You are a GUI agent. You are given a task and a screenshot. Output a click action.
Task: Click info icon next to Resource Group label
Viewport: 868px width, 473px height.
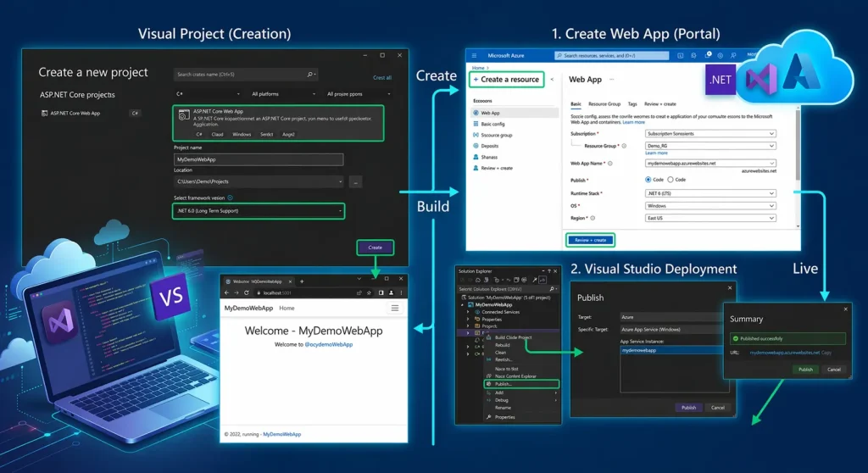tap(624, 146)
